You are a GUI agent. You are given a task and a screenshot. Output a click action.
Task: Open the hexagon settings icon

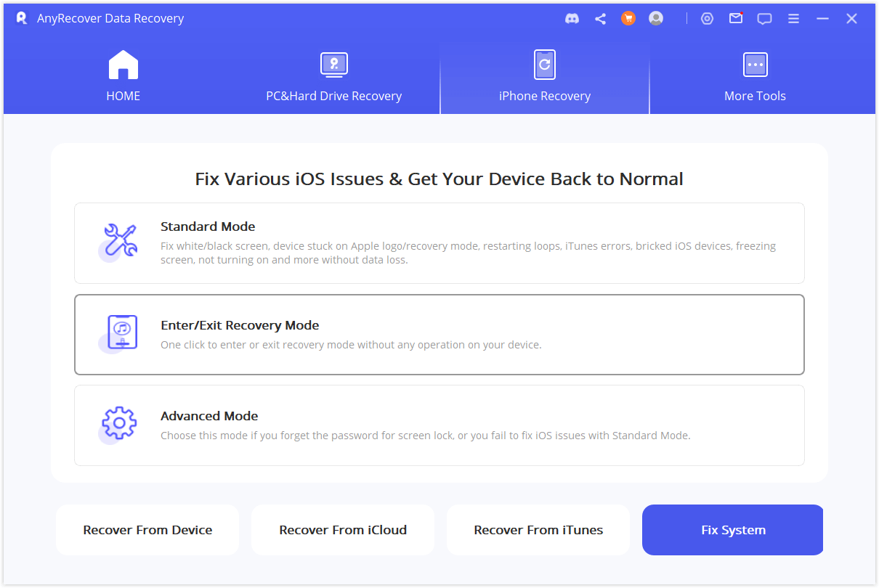coord(707,19)
